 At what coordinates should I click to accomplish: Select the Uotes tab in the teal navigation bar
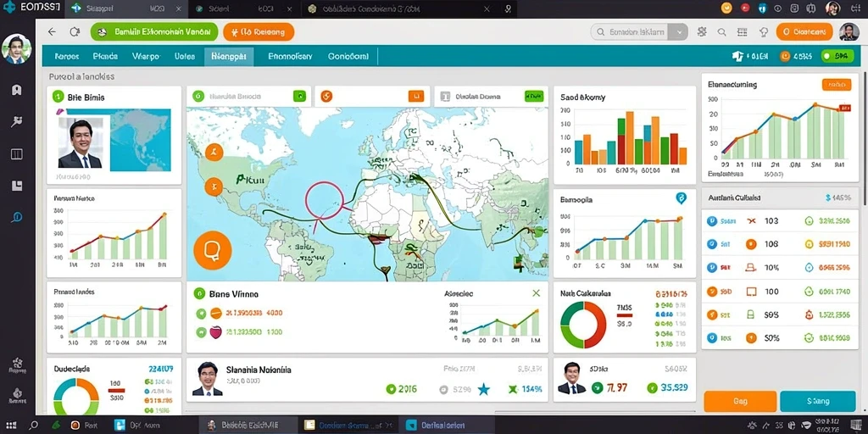(x=185, y=57)
